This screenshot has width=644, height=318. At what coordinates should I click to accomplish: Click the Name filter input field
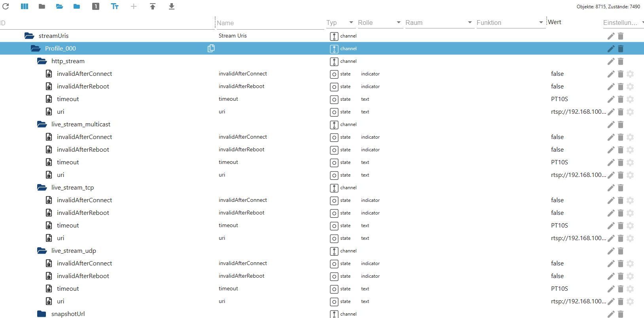pyautogui.click(x=270, y=23)
